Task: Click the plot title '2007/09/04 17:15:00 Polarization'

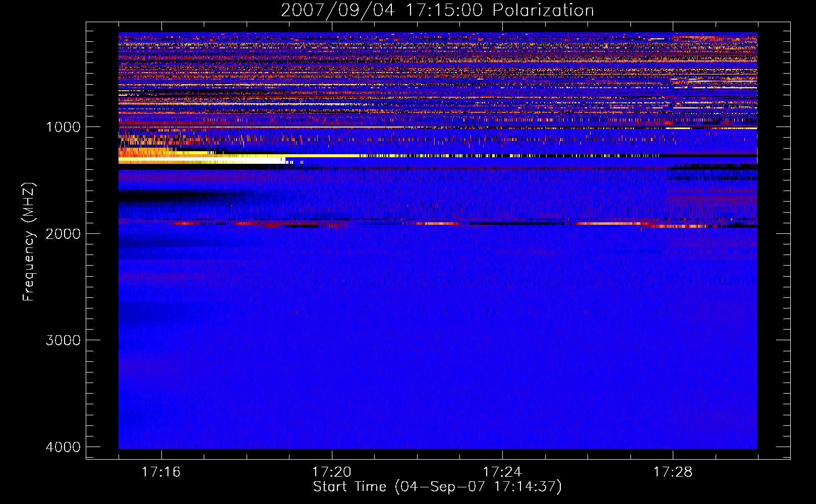Action: coord(437,10)
